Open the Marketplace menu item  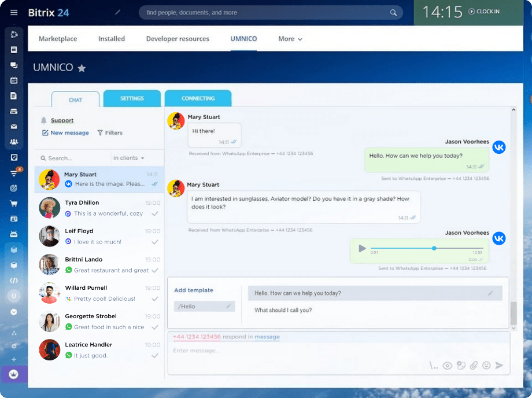58,39
